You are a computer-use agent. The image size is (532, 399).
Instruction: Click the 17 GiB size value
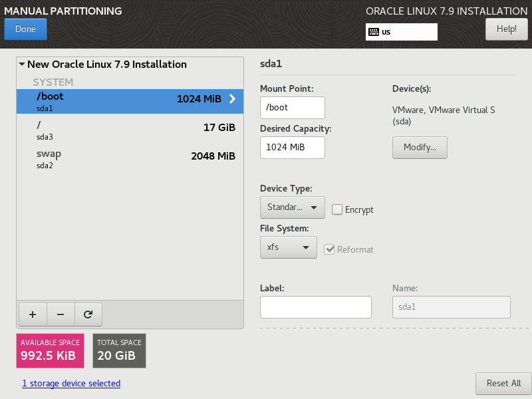tap(219, 128)
